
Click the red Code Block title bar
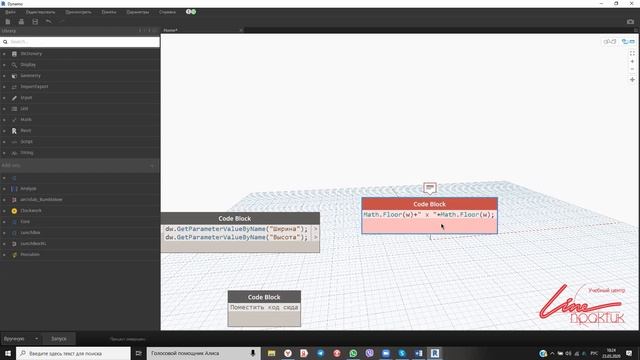[x=429, y=204]
